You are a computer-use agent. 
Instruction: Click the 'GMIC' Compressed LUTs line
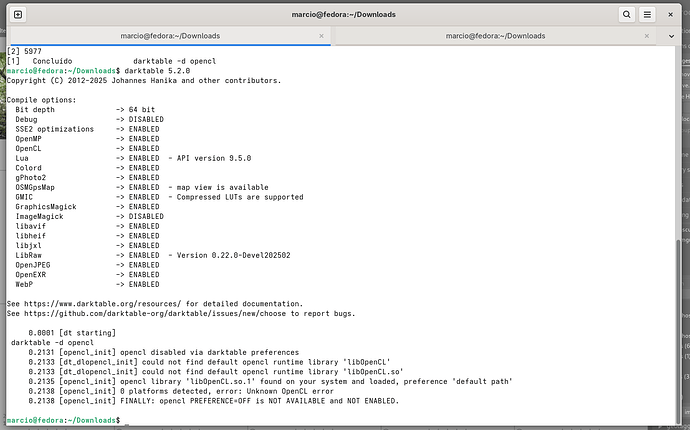pyautogui.click(x=159, y=197)
